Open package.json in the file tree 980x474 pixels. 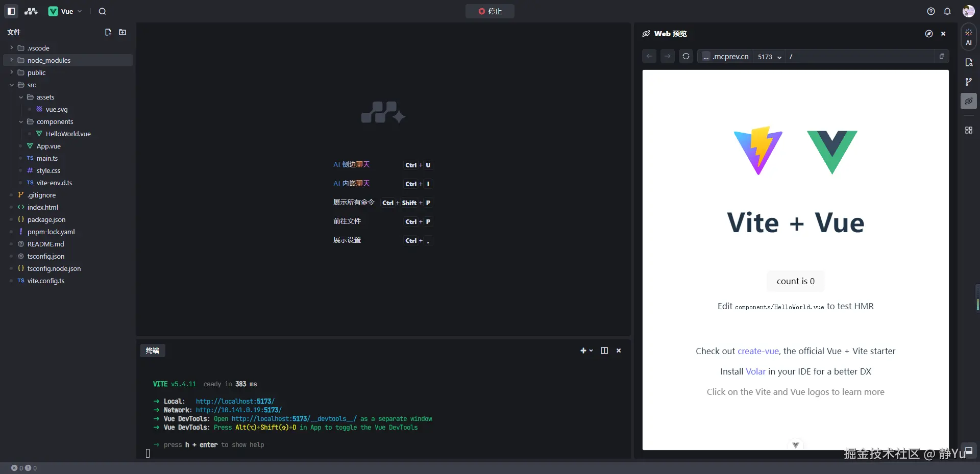68,219
